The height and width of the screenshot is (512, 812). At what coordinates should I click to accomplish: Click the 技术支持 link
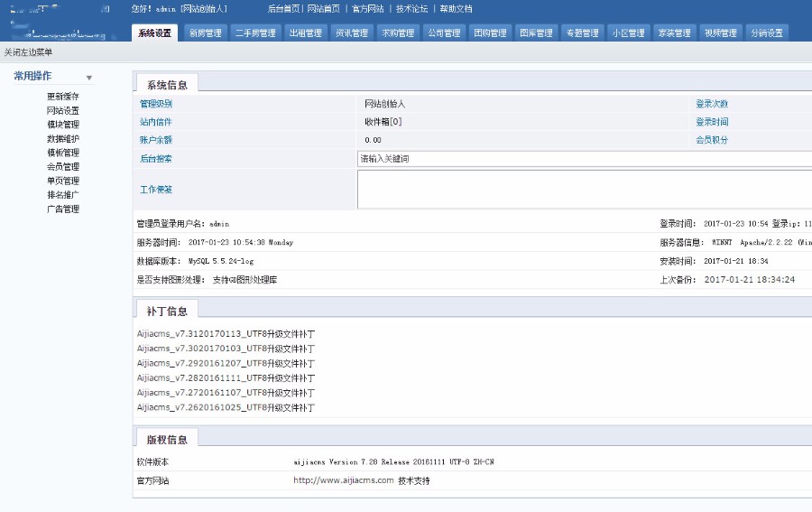414,480
